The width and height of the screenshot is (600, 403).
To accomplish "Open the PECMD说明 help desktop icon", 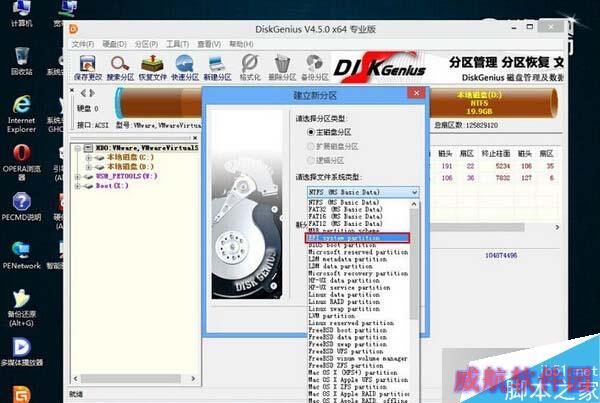I will click(x=21, y=207).
